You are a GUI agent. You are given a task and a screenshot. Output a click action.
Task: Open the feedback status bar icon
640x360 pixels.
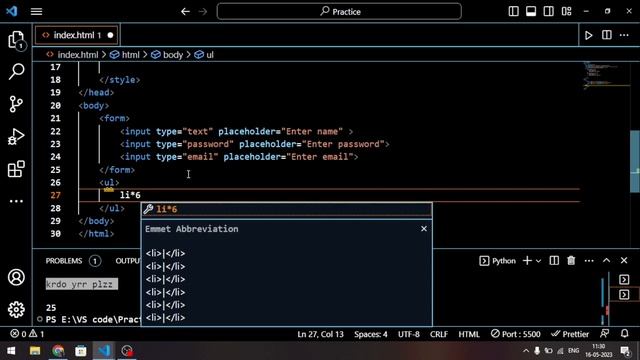tap(604, 334)
